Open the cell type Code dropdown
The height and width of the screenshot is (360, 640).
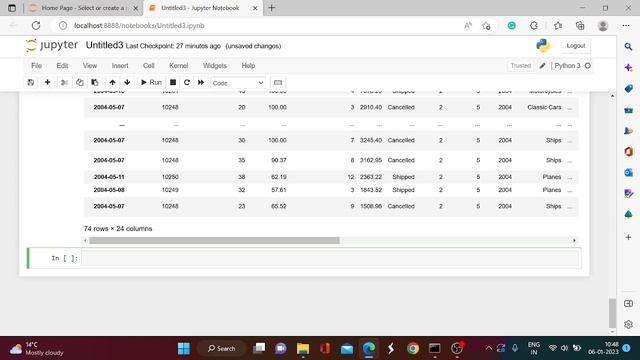tap(238, 83)
